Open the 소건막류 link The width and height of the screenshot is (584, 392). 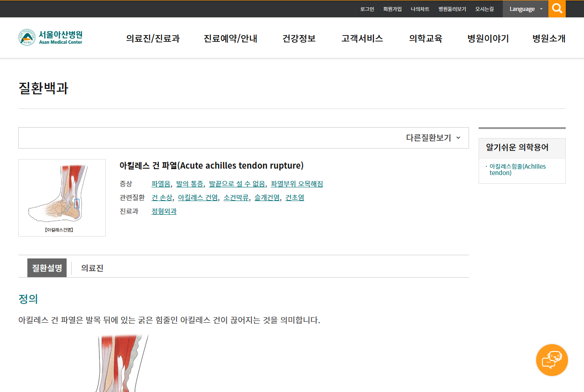coord(236,198)
